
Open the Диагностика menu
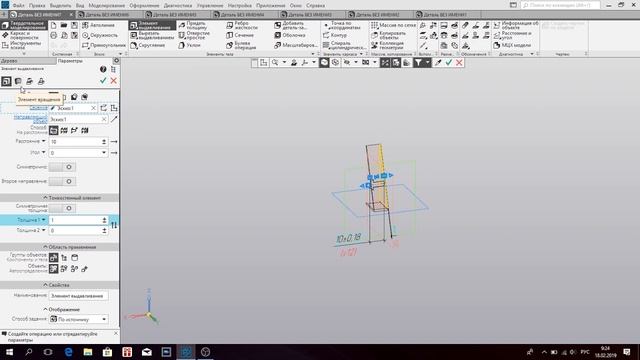(x=178, y=6)
